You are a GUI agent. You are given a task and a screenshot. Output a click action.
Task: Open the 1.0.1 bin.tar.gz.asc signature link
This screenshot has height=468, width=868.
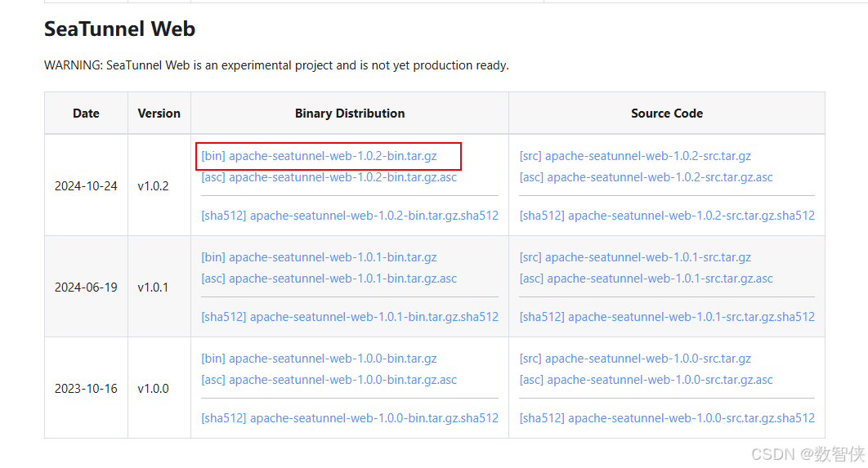(x=329, y=279)
